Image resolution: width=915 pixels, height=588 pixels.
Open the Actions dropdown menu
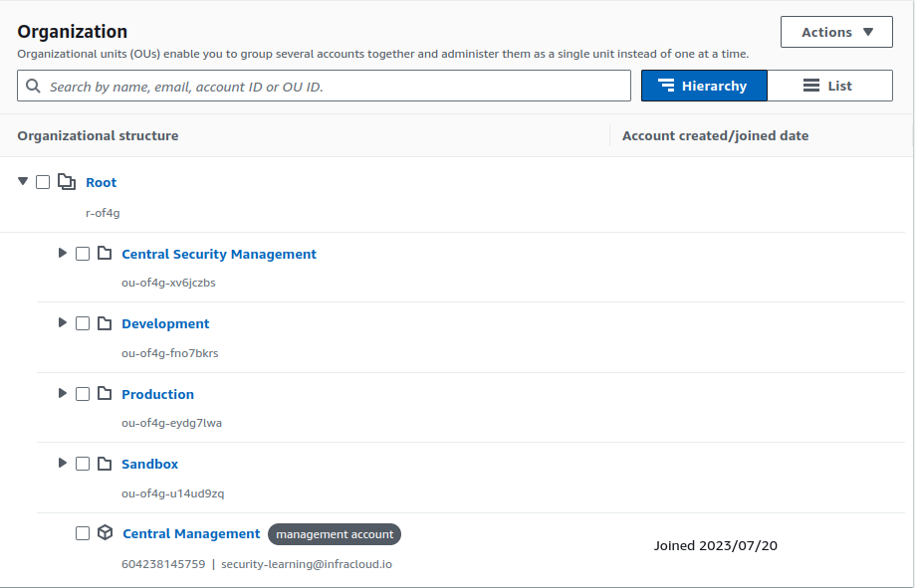pyautogui.click(x=836, y=32)
